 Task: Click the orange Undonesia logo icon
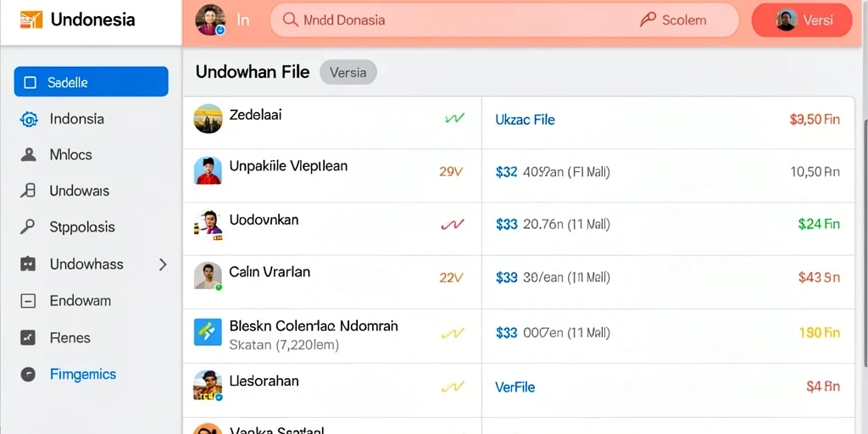(31, 20)
